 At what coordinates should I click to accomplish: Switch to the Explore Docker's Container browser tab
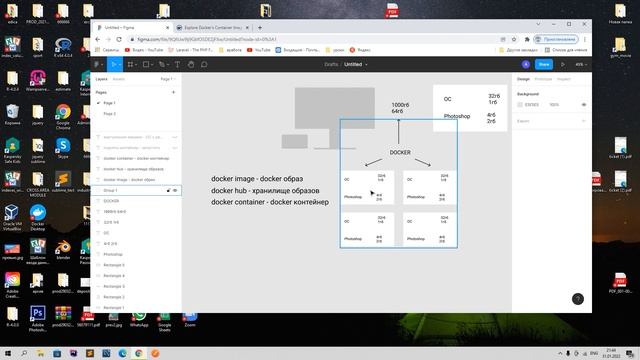point(212,28)
